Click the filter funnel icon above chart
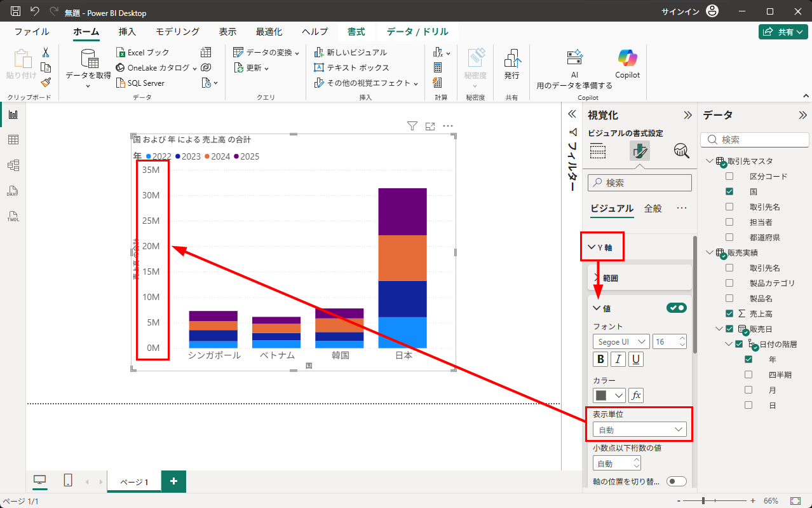812x508 pixels. pos(412,127)
